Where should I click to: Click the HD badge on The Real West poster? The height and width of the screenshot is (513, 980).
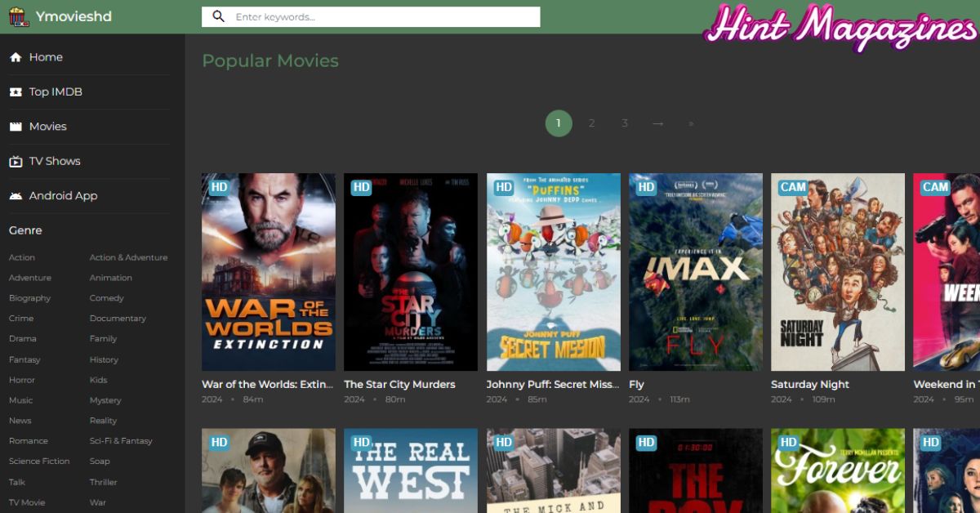coord(361,443)
